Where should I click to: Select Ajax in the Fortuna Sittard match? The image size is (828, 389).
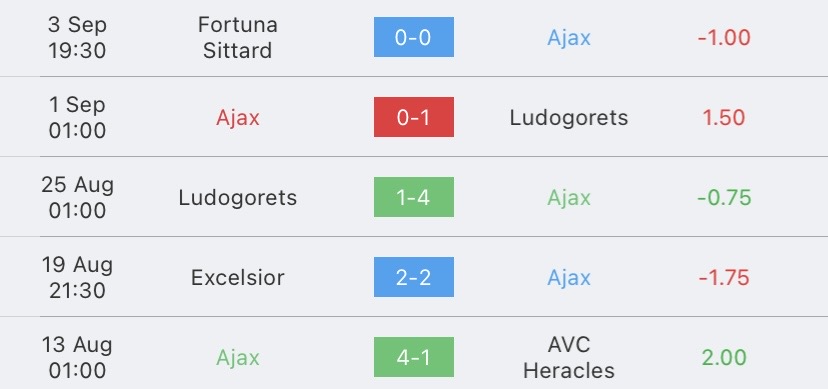pos(569,38)
